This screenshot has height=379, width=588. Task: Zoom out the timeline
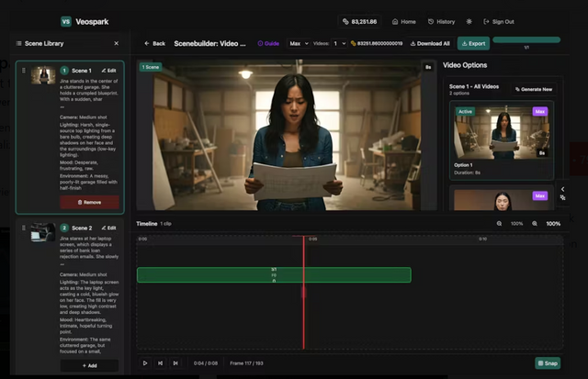coord(499,224)
